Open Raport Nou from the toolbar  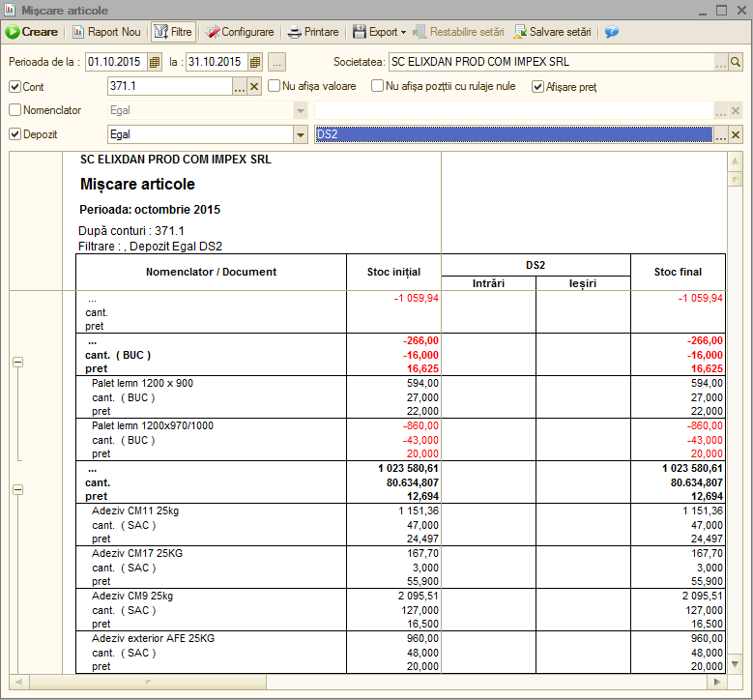(106, 32)
